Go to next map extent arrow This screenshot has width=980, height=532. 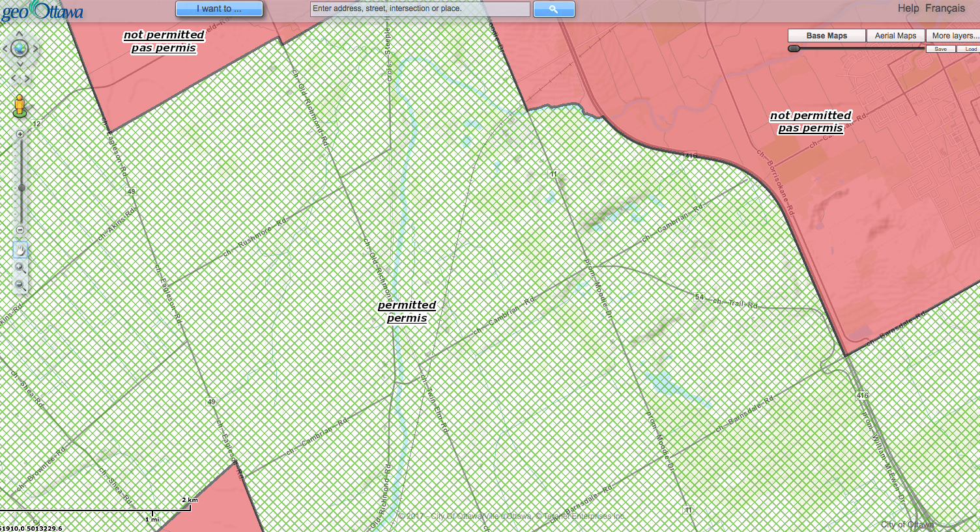(26, 79)
